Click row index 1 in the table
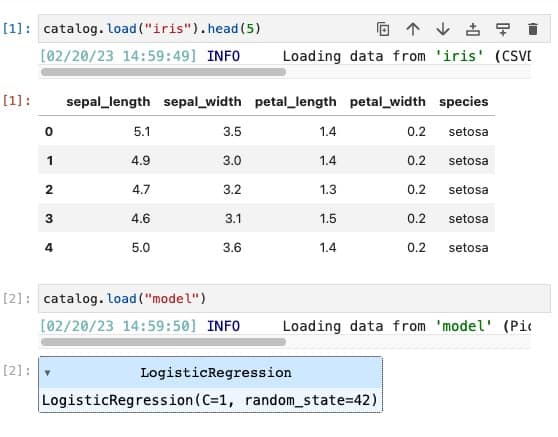 pos(50,160)
